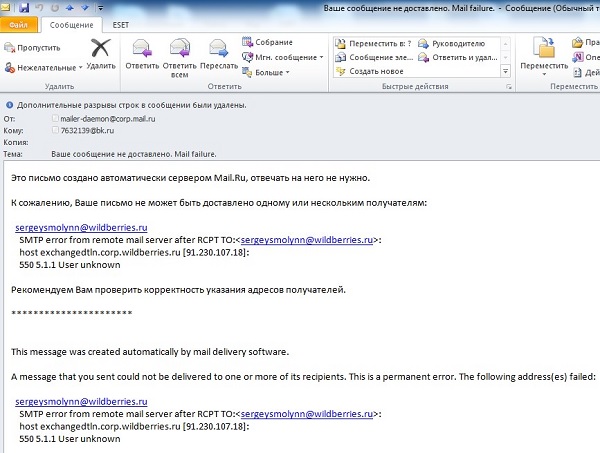
Task: Click the Outlook envelope icon in title bar
Action: pyautogui.click(x=6, y=7)
